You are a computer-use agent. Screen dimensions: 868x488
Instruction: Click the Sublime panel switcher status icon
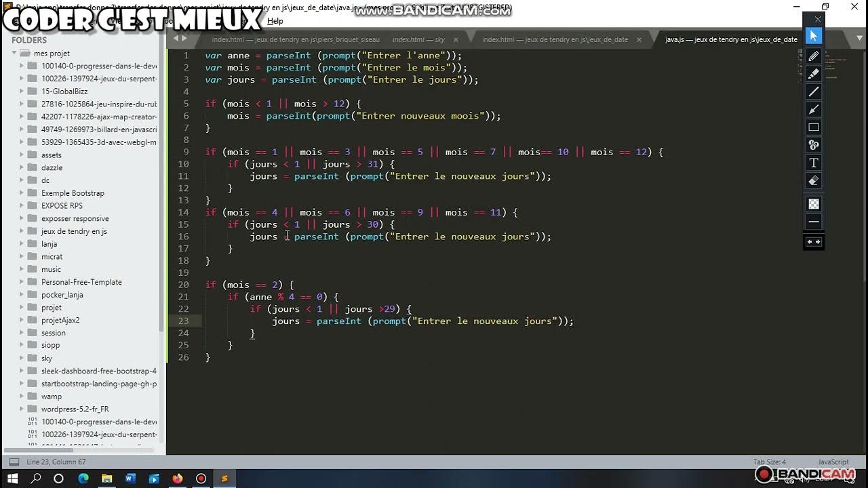pyautogui.click(x=13, y=462)
